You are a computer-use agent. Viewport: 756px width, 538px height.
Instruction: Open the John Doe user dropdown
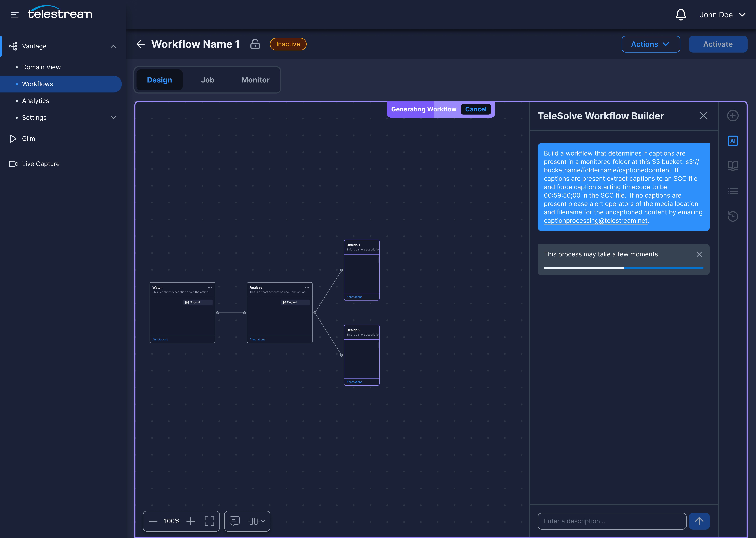[722, 15]
